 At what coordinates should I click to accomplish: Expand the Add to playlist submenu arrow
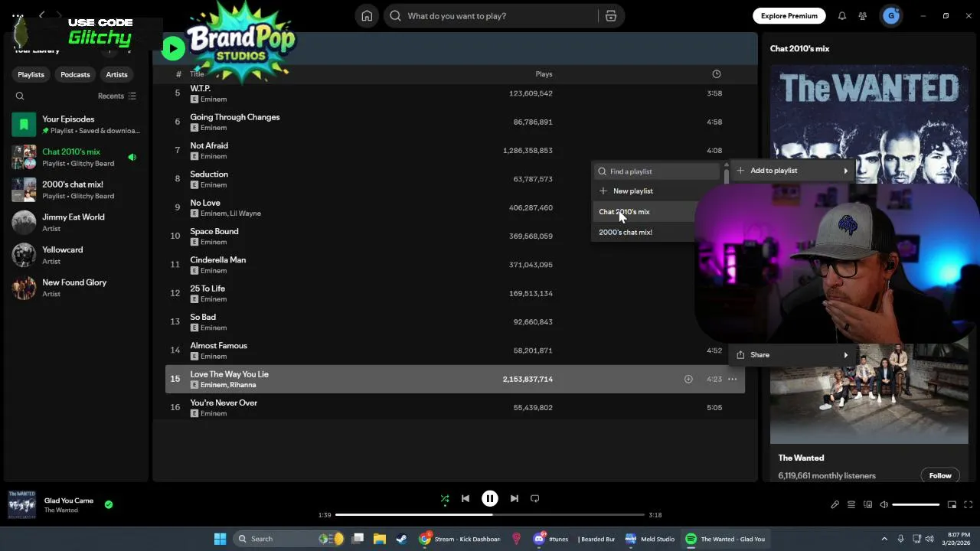(846, 171)
